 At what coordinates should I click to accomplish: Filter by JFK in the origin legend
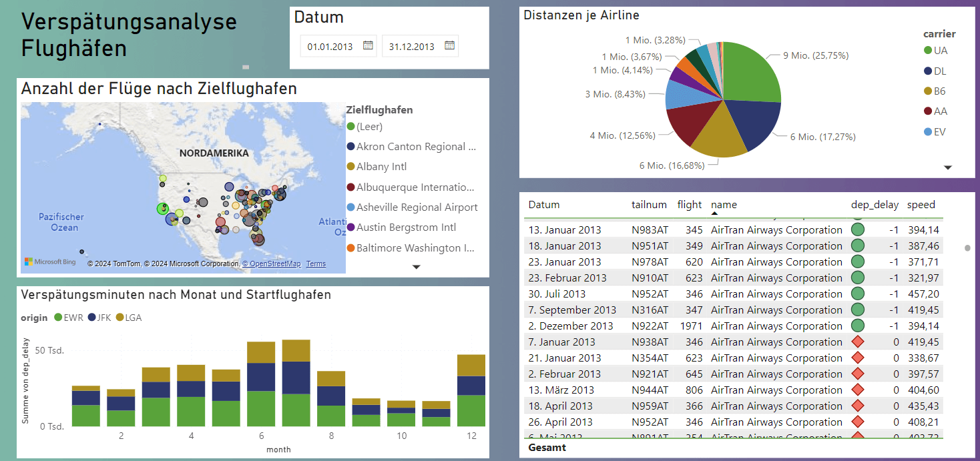(100, 318)
